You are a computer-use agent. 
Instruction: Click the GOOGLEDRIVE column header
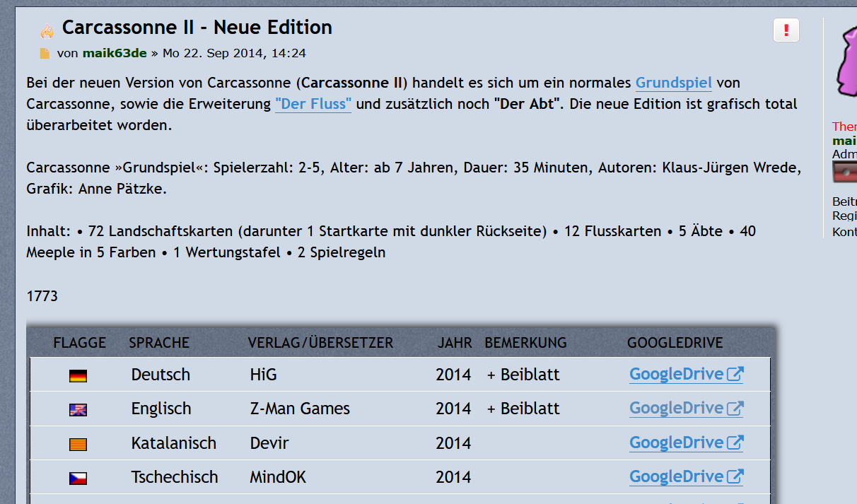[675, 343]
